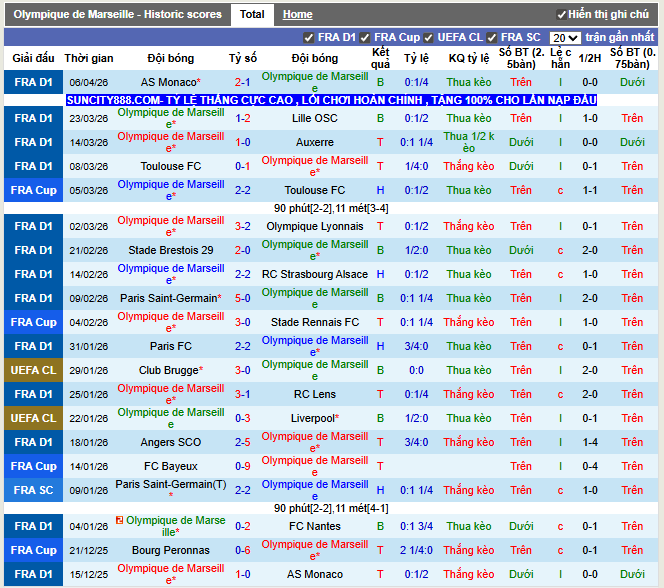Disable the FRA SC filter checkbox

tap(492, 37)
